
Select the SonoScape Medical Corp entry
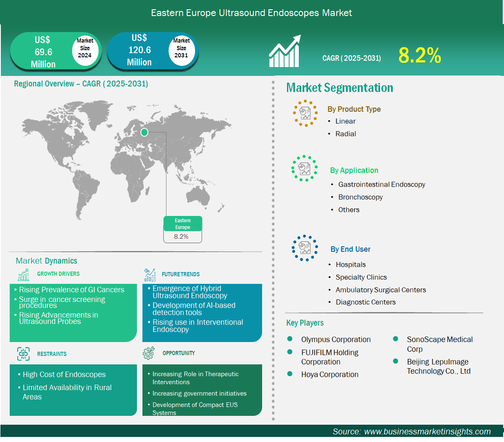click(x=439, y=344)
